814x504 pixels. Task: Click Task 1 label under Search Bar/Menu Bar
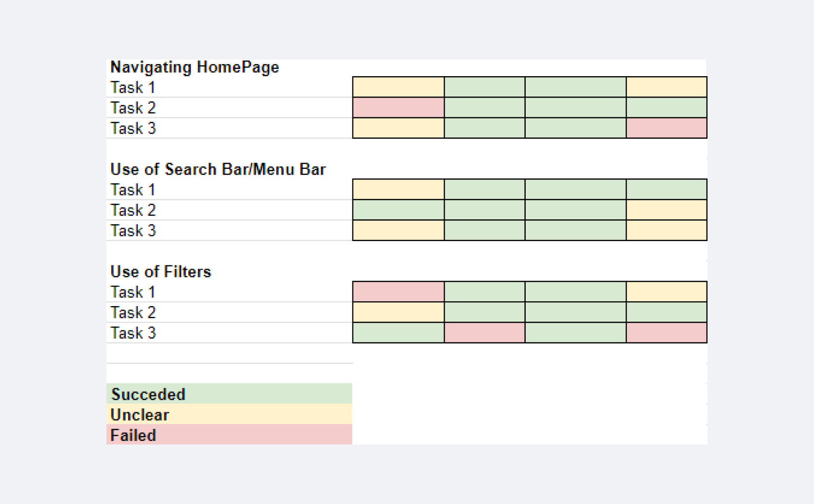pos(133,190)
